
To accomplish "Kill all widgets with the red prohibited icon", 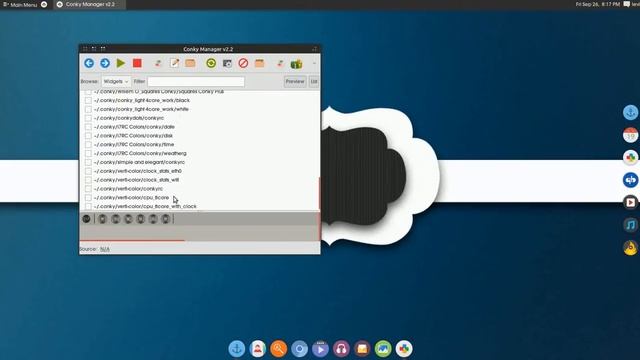I will [x=243, y=63].
